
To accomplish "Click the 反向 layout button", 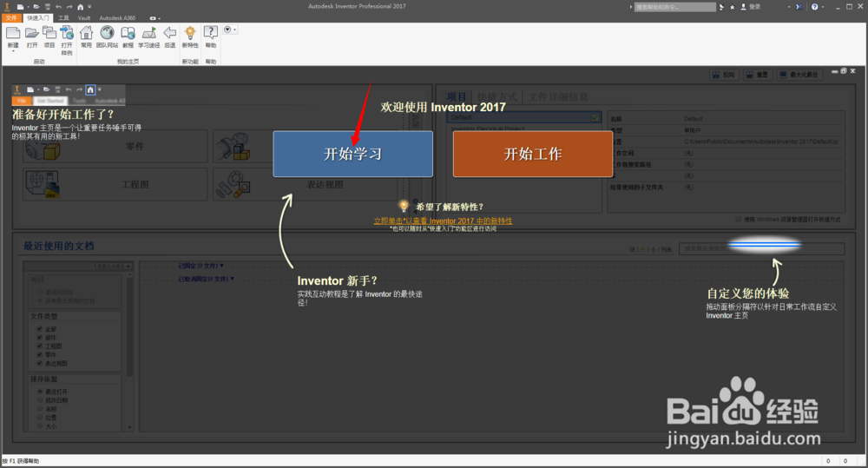I will coord(724,75).
